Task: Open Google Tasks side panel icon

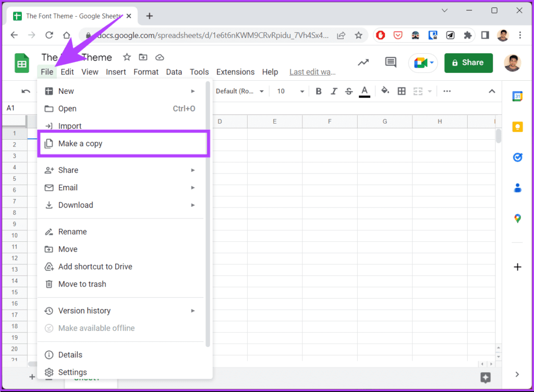Action: (517, 157)
